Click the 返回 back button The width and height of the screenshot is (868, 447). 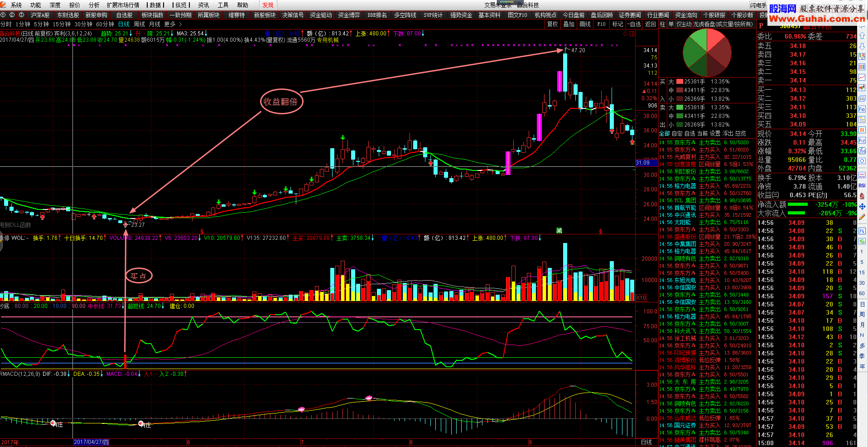pyautogui.click(x=651, y=24)
